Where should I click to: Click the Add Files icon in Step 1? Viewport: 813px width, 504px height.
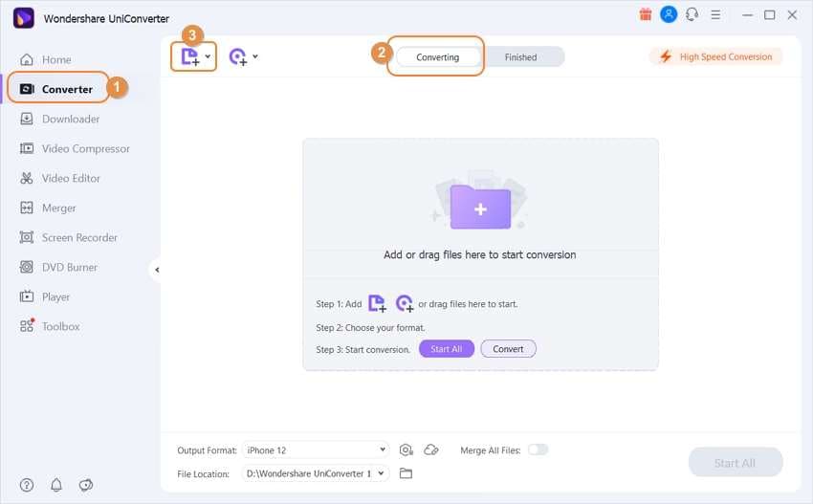[x=377, y=303]
